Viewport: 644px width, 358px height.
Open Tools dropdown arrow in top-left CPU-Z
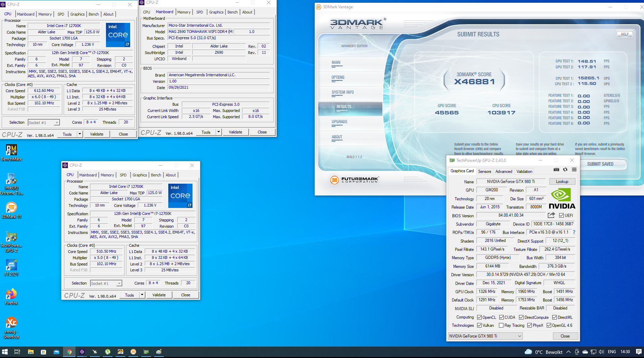(x=80, y=134)
